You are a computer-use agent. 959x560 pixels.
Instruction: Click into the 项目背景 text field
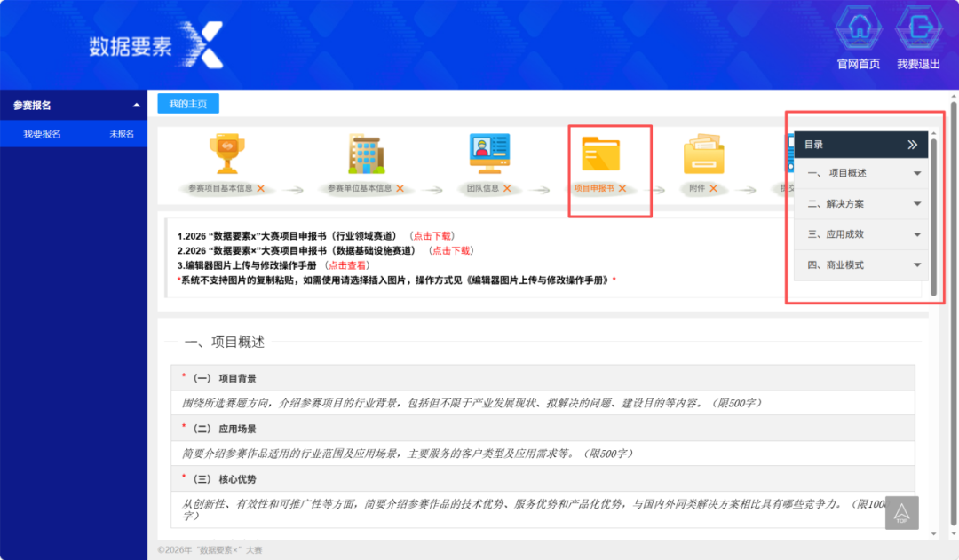point(543,403)
